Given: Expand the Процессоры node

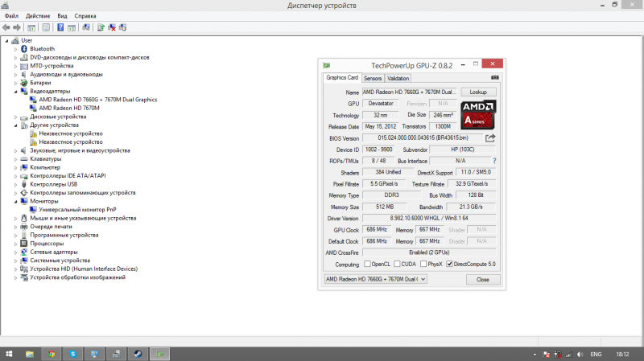Looking at the screenshot, I should (15, 244).
